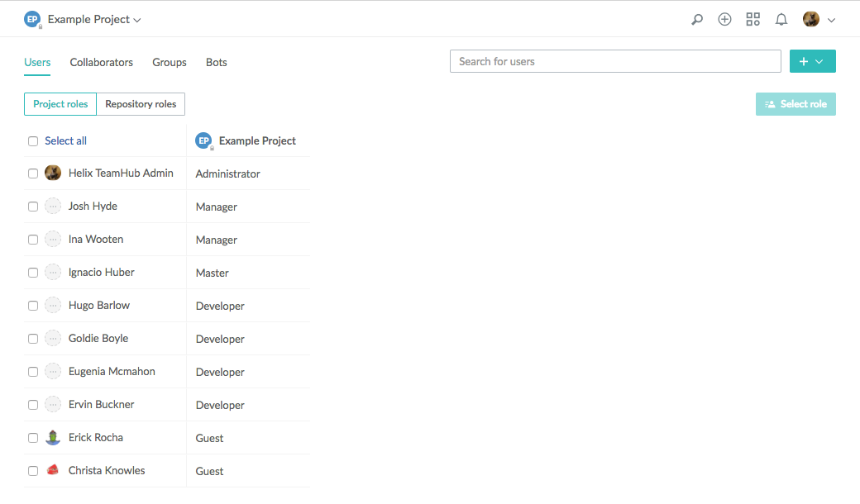Viewport: 860px width, 504px height.
Task: Open the apps grid icon
Action: [752, 20]
